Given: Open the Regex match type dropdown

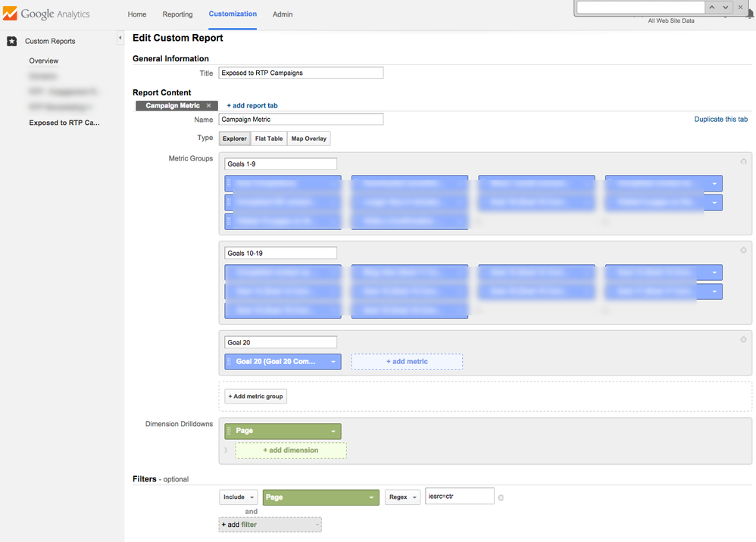Looking at the screenshot, I should [x=402, y=497].
